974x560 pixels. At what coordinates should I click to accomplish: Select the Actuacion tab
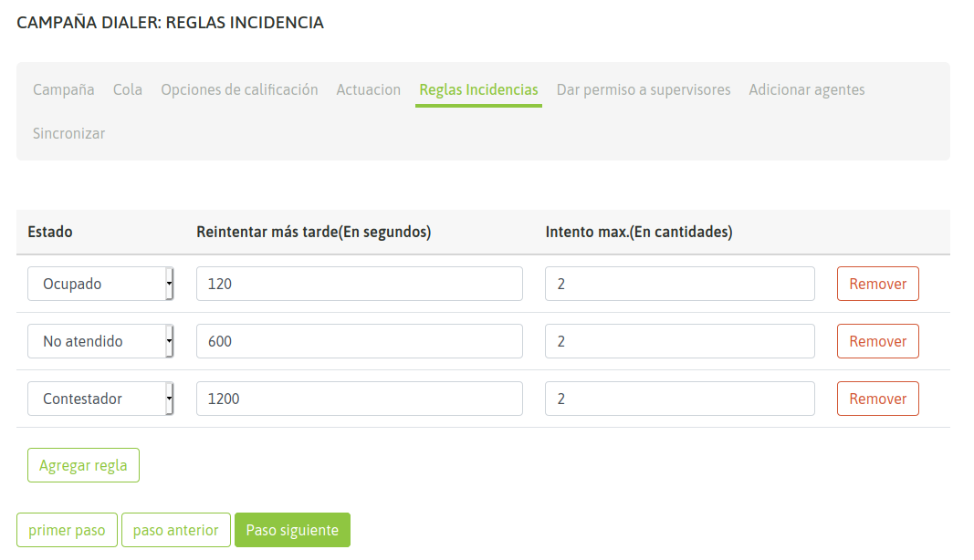tap(368, 89)
